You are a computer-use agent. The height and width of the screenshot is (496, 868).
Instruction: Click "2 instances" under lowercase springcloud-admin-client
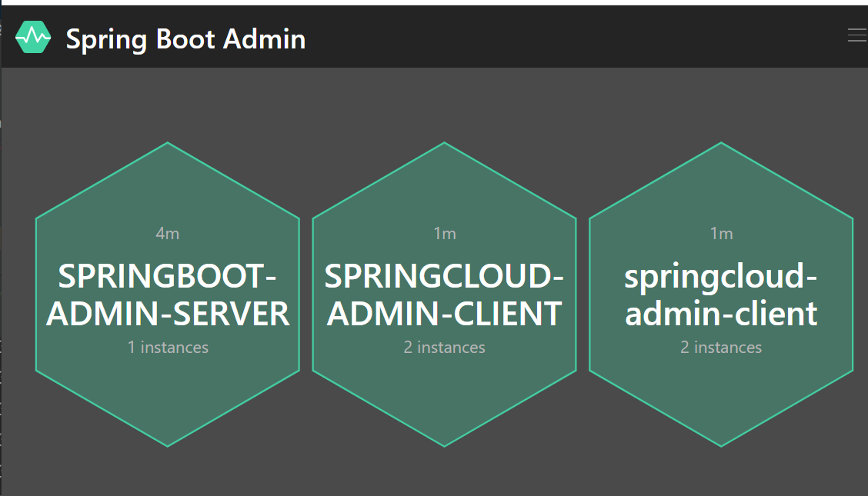click(721, 348)
